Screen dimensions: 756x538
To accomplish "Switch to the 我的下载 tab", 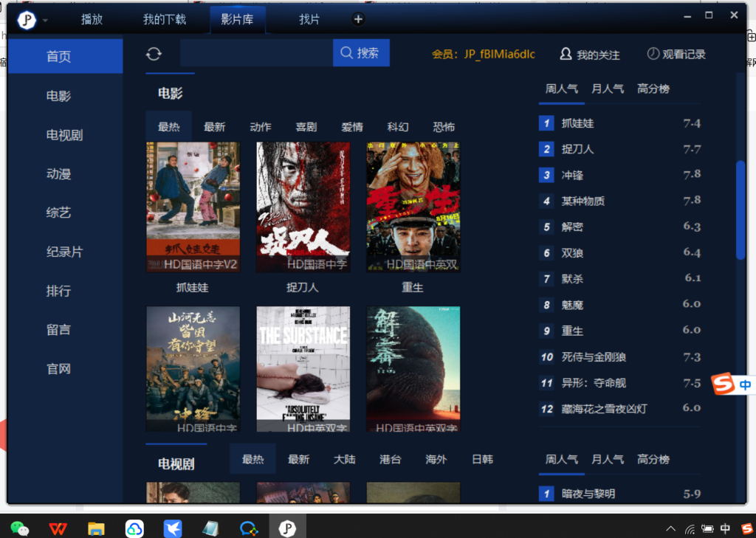I will coord(165,19).
